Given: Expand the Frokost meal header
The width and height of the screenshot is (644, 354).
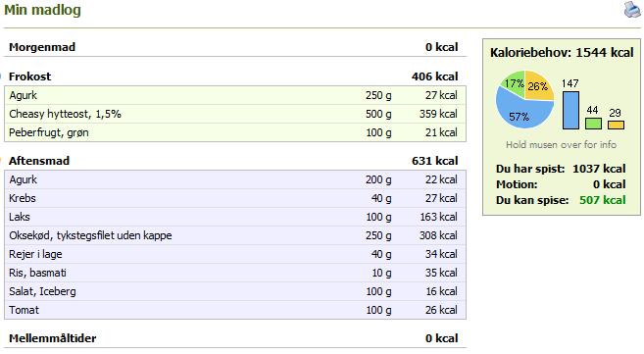Looking at the screenshot, I should [235, 76].
